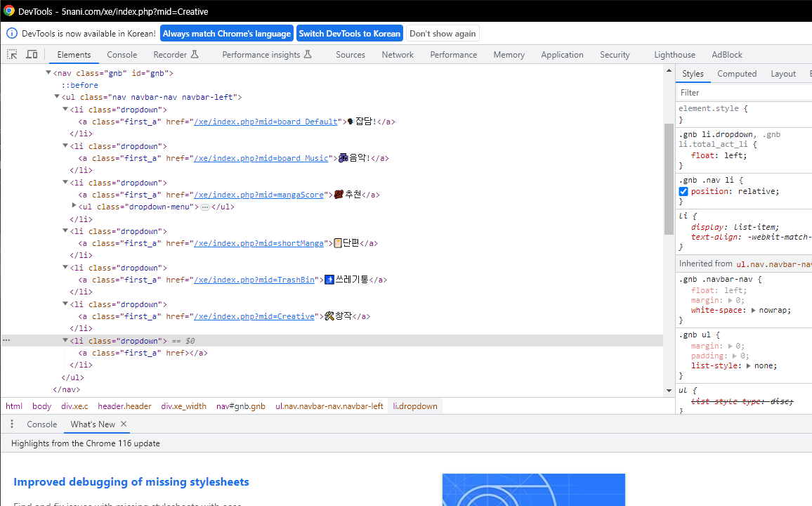The width and height of the screenshot is (812, 506).
Task: Open the Security tab
Action: click(x=615, y=54)
